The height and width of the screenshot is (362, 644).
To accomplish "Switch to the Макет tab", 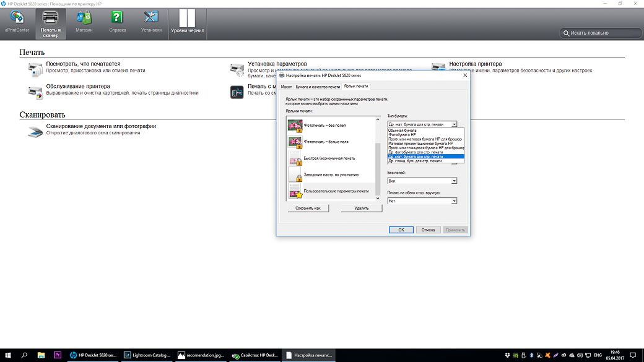I will click(x=286, y=87).
